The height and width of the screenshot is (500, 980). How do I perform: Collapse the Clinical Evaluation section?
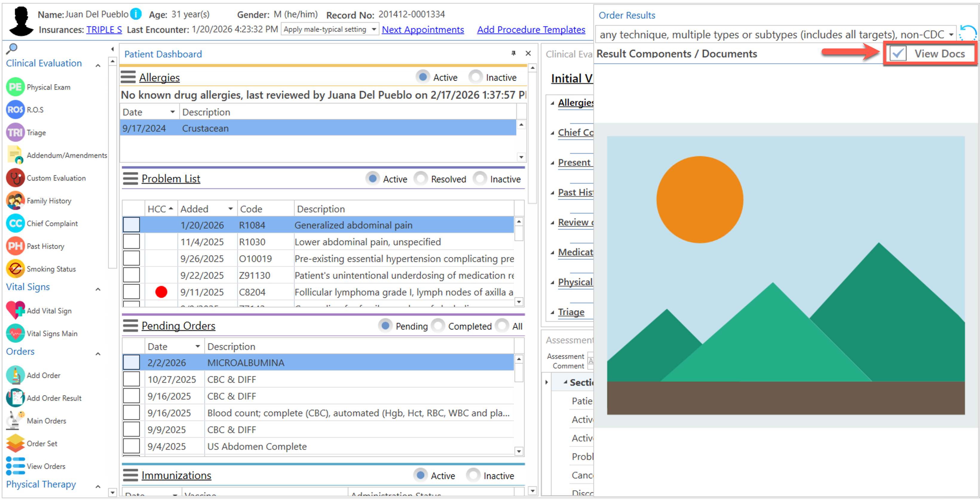pos(98,65)
